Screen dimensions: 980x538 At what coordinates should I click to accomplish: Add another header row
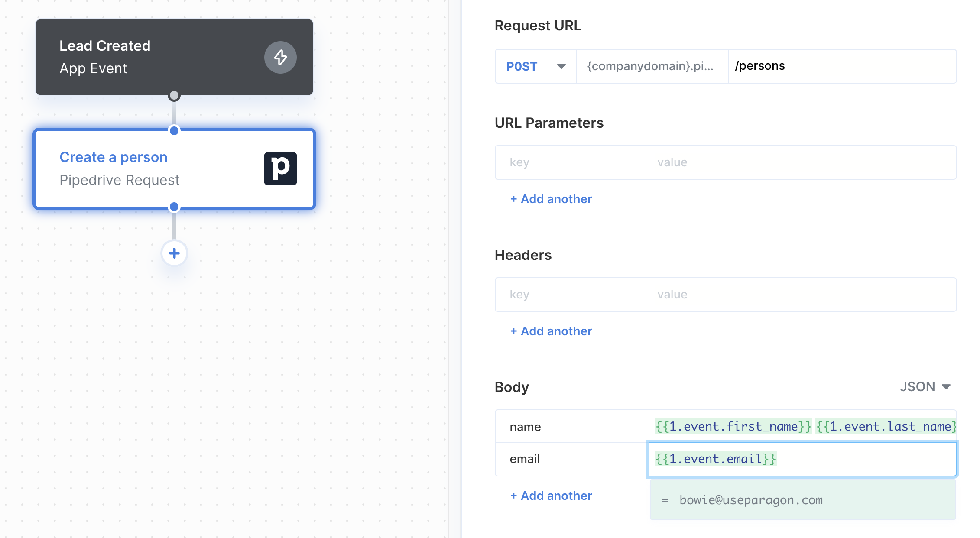pos(551,331)
